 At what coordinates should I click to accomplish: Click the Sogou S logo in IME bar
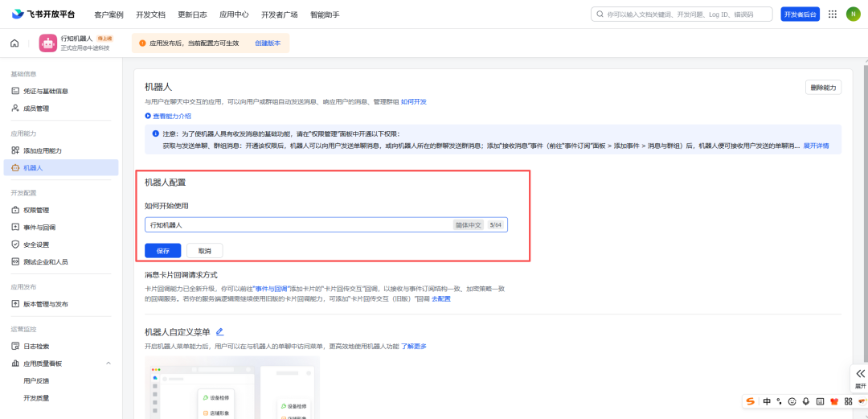tap(751, 401)
